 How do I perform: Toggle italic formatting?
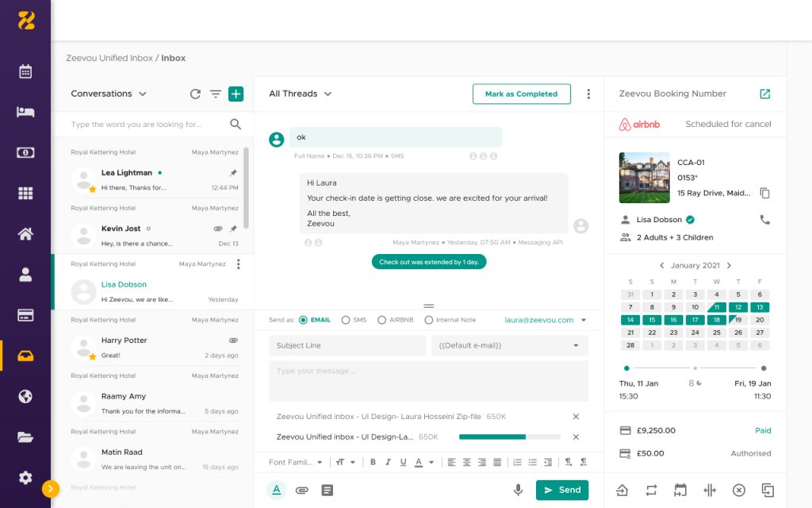tap(388, 462)
